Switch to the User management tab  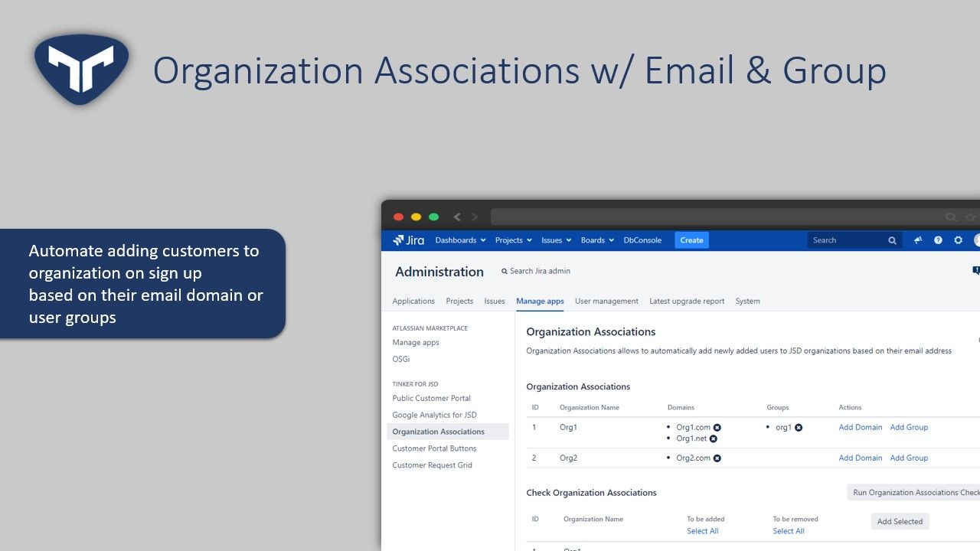pos(606,301)
